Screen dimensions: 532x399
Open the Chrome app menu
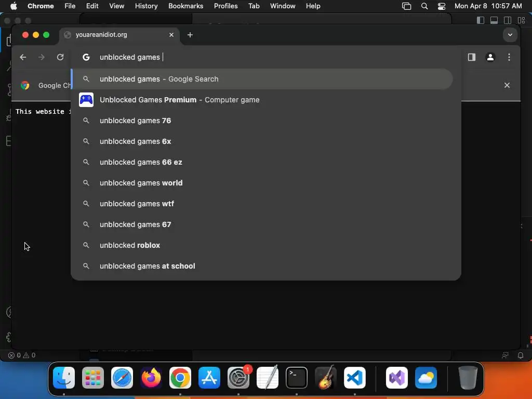point(41,6)
